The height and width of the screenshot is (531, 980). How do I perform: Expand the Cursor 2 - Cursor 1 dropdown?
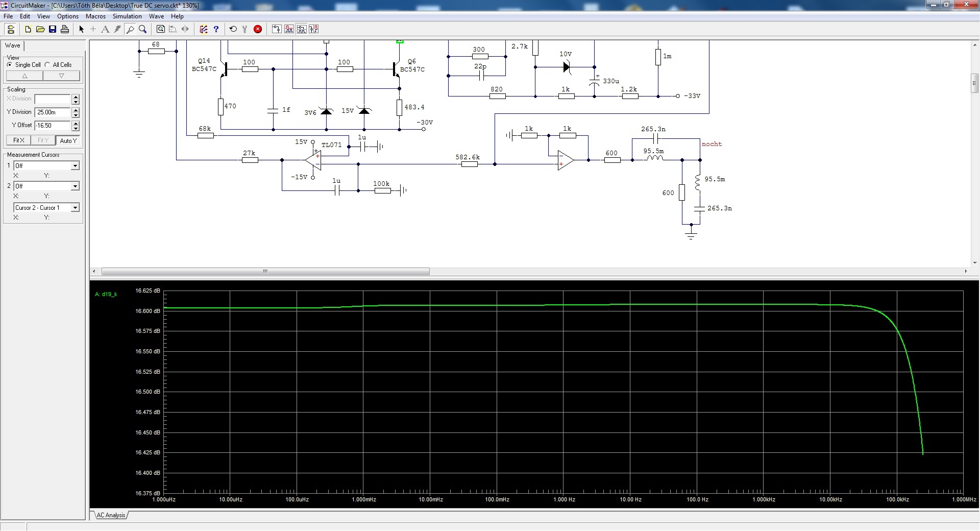75,207
